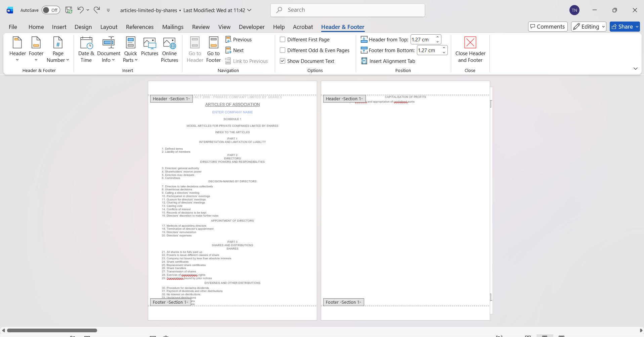The image size is (644, 337).
Task: Click the horizontal scrollbar right arrow
Action: coord(641,331)
